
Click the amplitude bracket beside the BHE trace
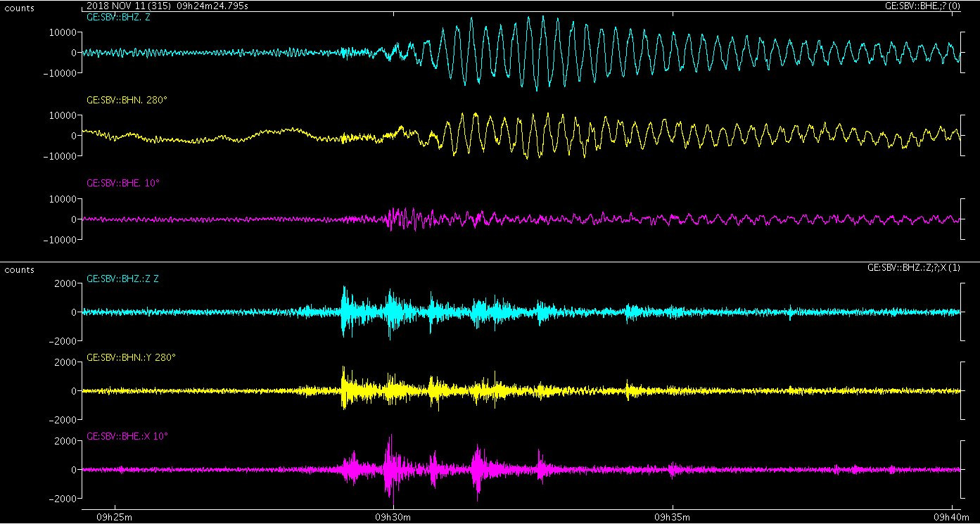coord(962,218)
